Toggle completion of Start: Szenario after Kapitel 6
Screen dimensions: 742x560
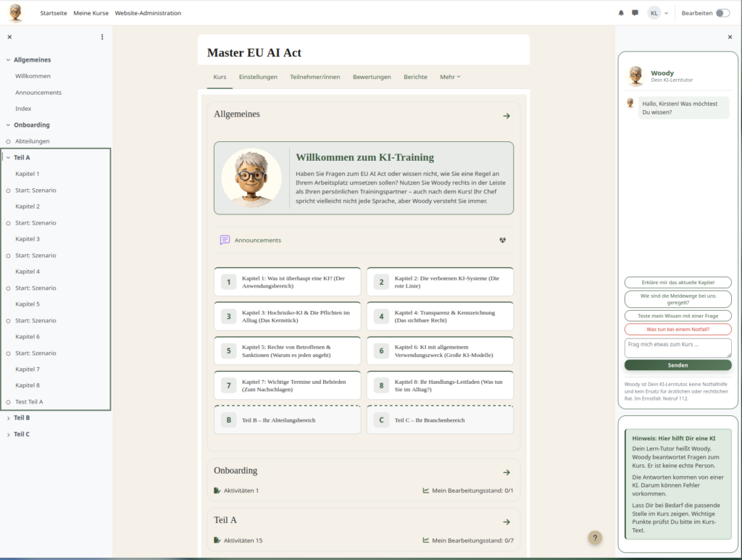tap(8, 354)
